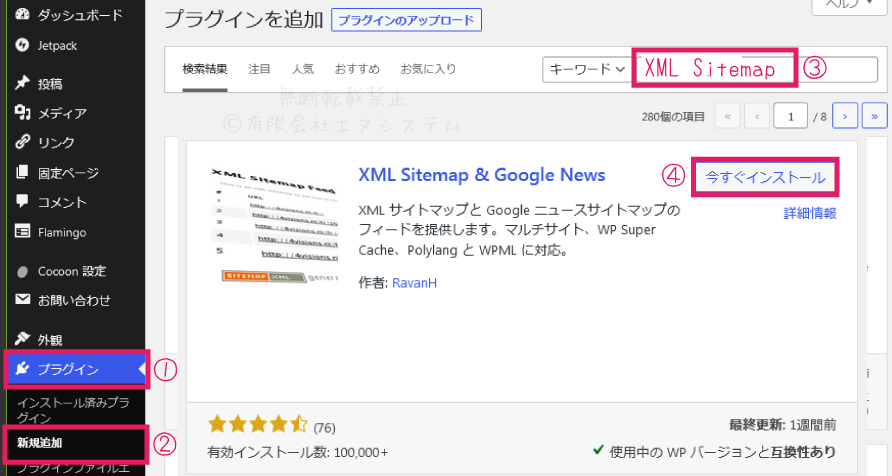Click the plug icon beside プラグイン
Viewport: 892px width, 476px height.
(x=22, y=369)
